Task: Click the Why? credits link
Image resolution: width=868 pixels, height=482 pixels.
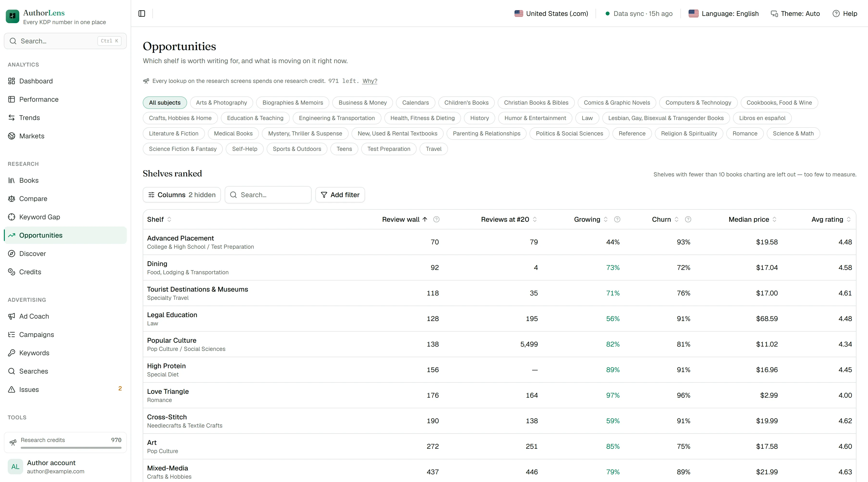Action: click(x=370, y=81)
